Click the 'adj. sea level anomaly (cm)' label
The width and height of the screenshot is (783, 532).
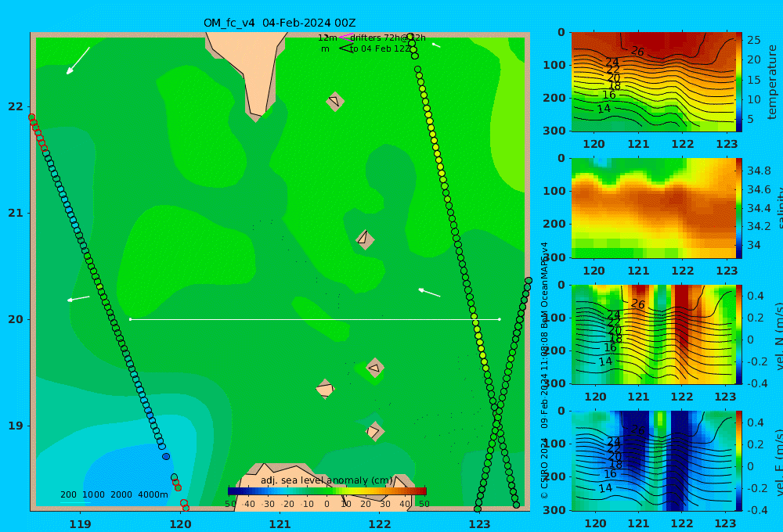[327, 480]
